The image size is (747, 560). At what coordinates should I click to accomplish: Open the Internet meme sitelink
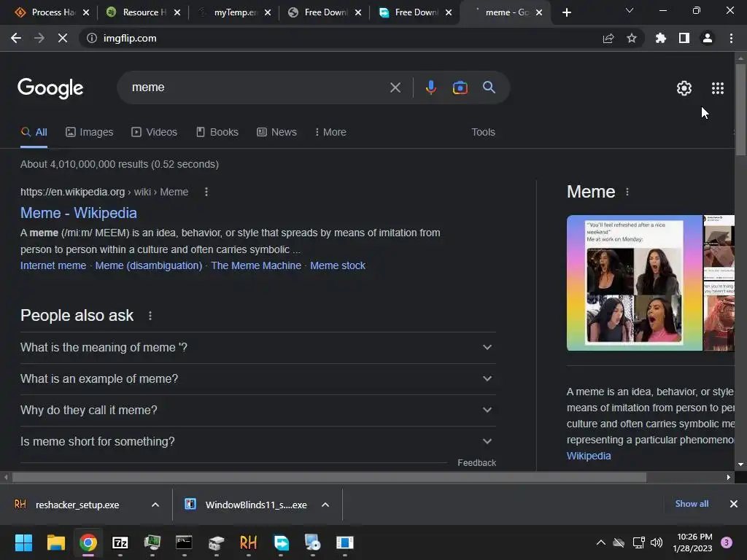53,265
